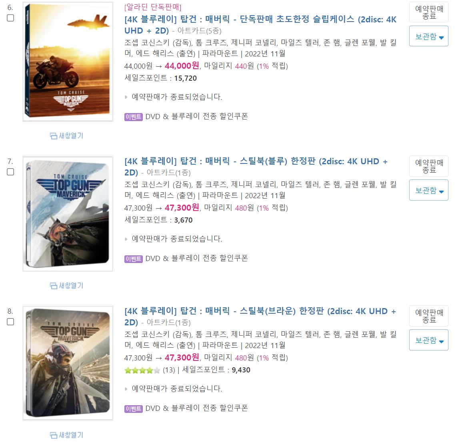Tick the checkbox for item 6
The height and width of the screenshot is (448, 476).
click(x=10, y=18)
